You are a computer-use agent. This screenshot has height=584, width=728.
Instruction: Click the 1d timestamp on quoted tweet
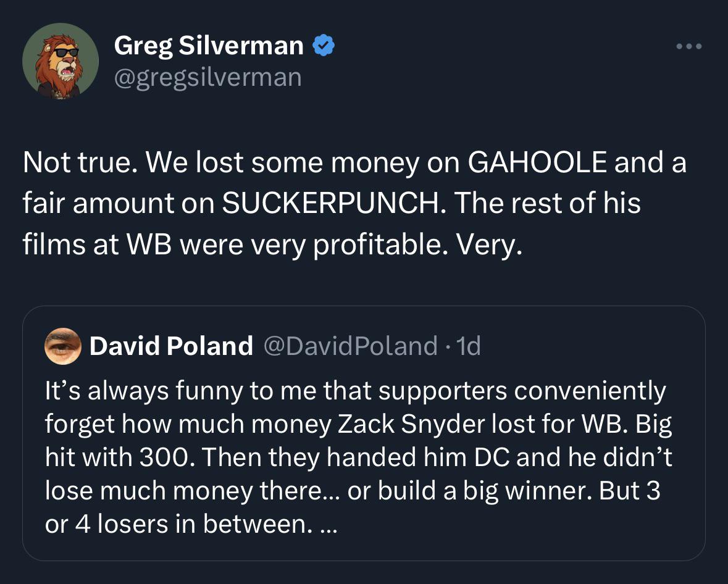click(469, 346)
